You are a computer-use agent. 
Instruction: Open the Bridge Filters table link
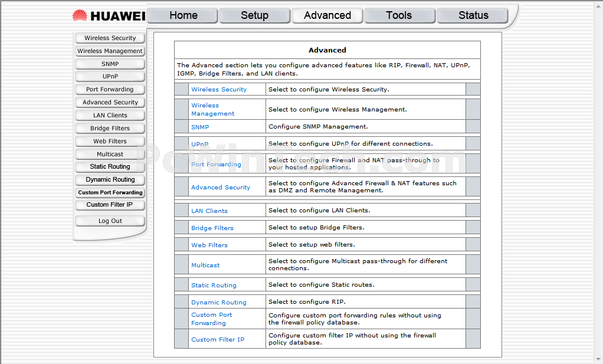pyautogui.click(x=212, y=228)
